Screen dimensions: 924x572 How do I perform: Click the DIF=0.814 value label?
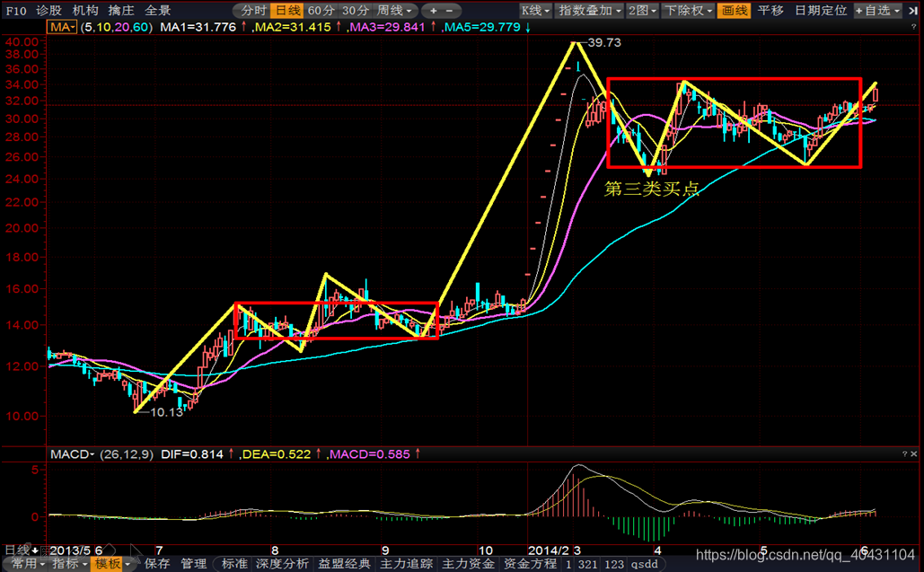coord(192,454)
